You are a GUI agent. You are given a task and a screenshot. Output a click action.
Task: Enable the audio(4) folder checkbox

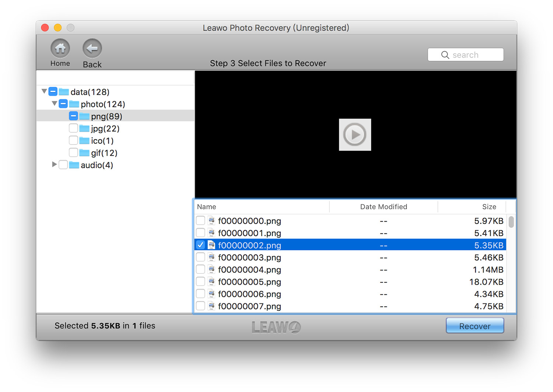pos(63,165)
